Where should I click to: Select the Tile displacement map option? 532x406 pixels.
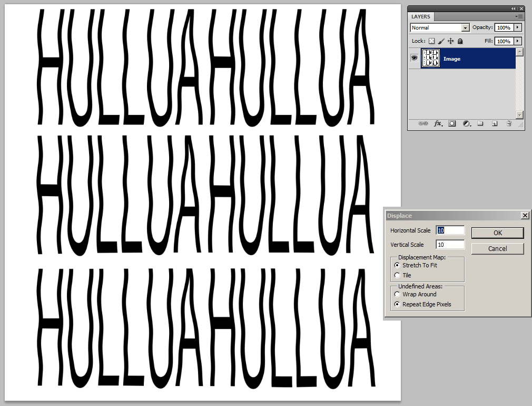pyautogui.click(x=397, y=275)
